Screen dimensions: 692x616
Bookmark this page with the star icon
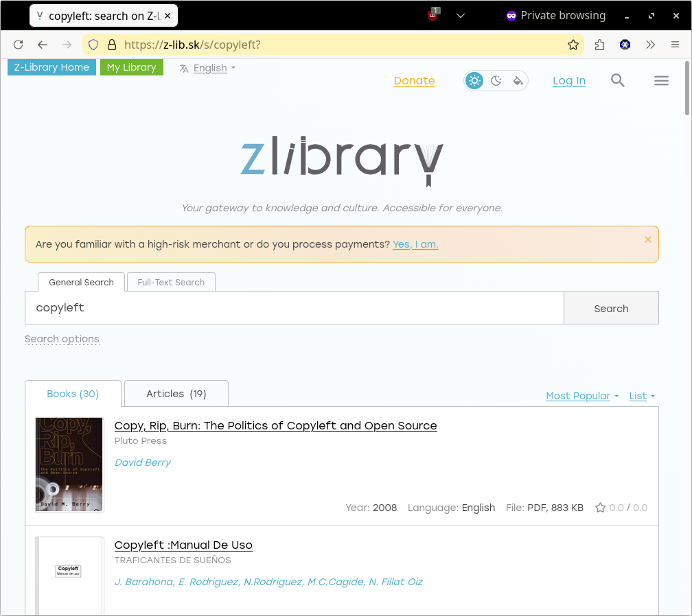(x=573, y=45)
